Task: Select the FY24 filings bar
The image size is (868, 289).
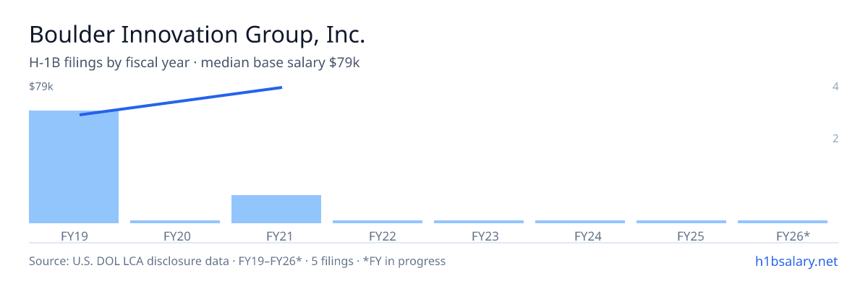Action: coord(580,222)
